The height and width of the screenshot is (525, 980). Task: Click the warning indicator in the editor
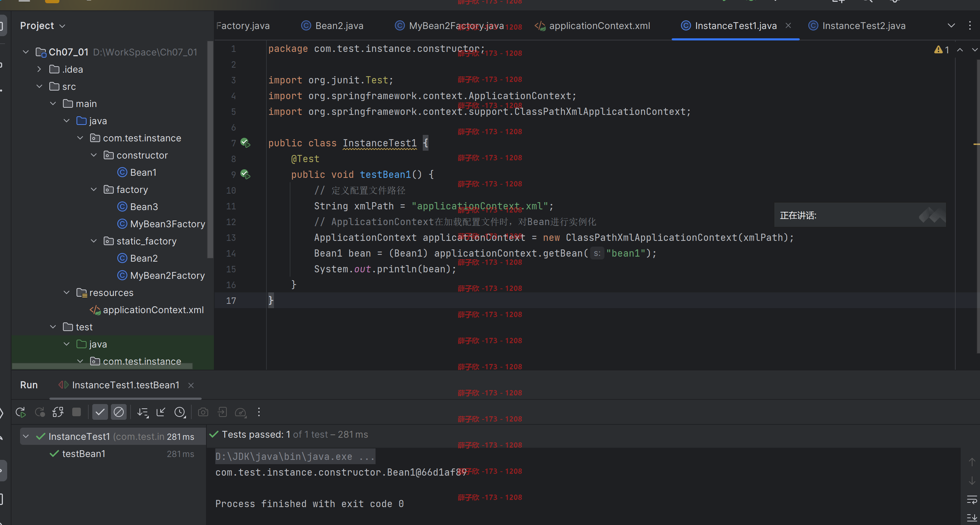pos(941,50)
